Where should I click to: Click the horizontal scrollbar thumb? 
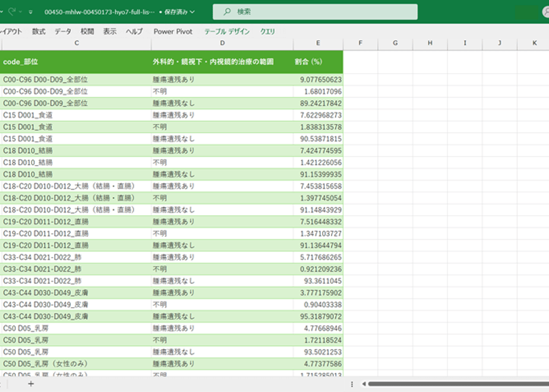coord(458,384)
